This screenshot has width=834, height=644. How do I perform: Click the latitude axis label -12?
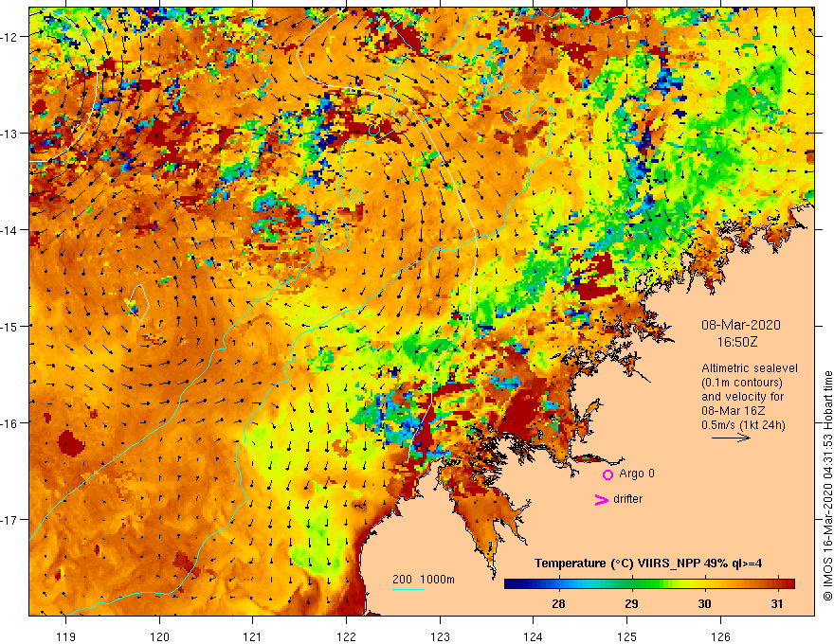coord(10,37)
